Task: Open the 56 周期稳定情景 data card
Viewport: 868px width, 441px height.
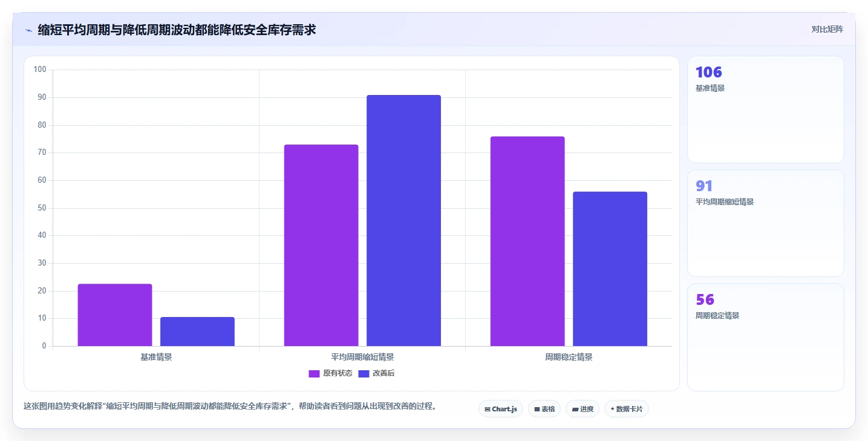Action: 765,337
